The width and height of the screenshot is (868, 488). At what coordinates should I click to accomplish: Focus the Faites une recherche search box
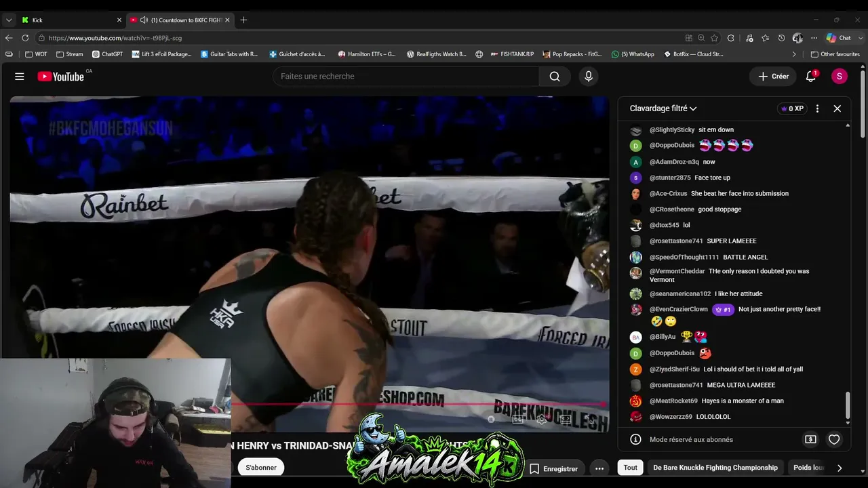coord(406,77)
